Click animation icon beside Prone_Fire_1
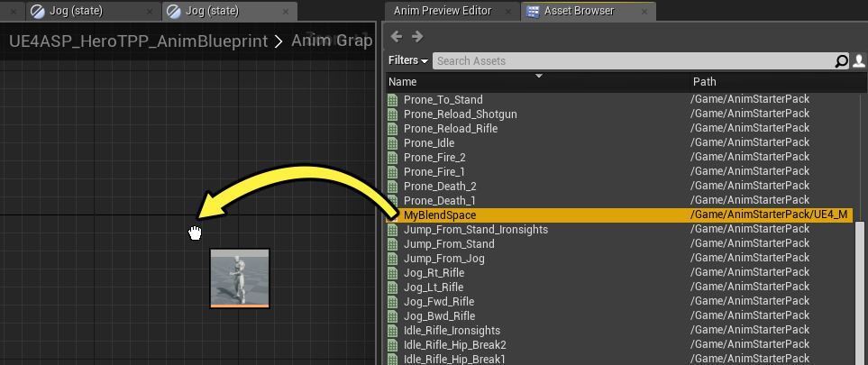 (x=393, y=172)
